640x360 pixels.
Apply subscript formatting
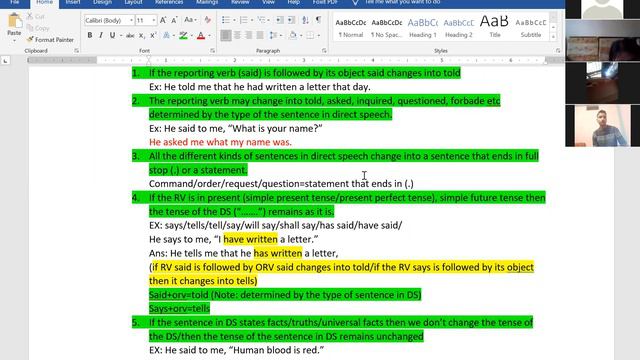142,36
